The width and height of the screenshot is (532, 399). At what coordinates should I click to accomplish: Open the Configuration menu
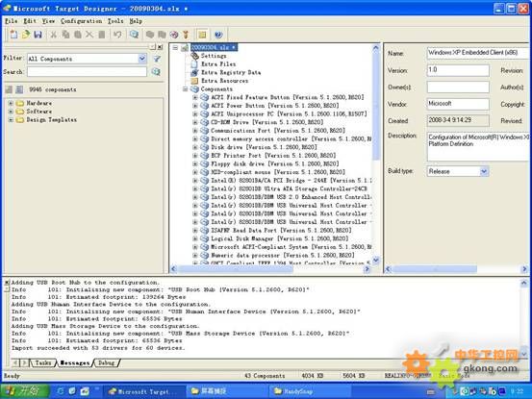pos(82,21)
